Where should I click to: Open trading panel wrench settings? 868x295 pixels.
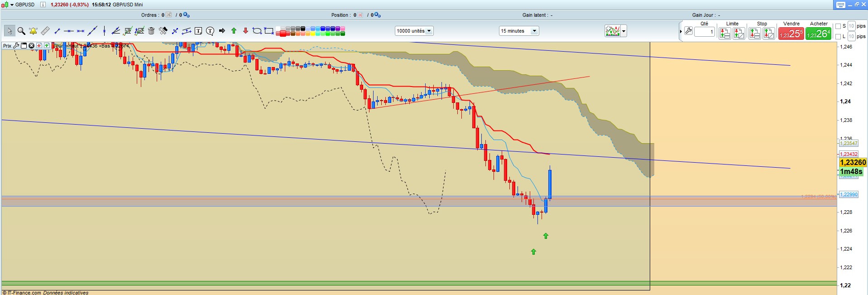688,31
